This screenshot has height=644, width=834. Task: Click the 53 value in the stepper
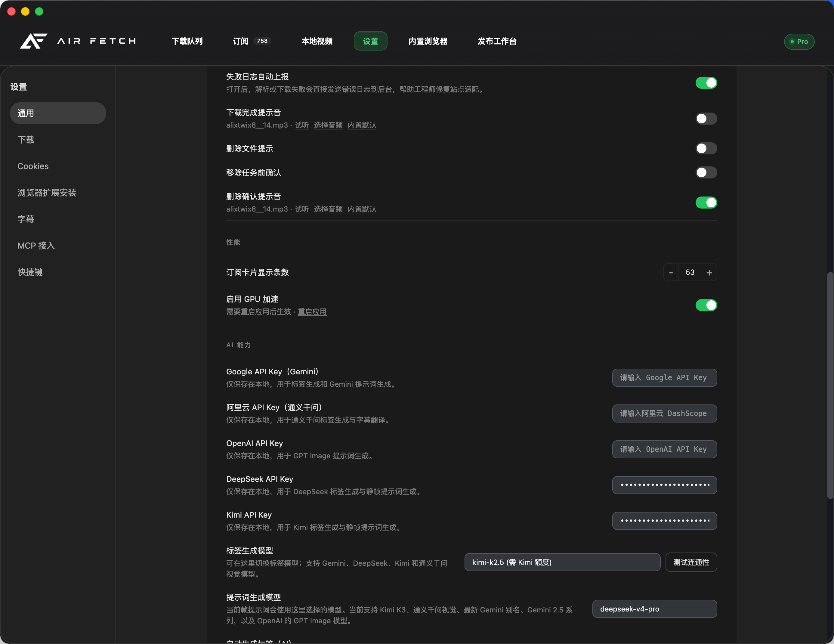(690, 272)
